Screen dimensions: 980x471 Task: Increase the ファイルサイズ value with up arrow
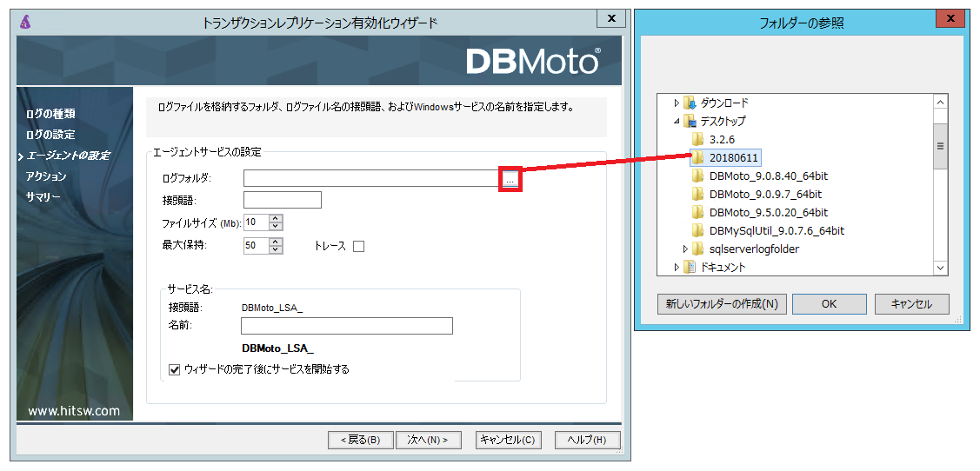coord(277,218)
